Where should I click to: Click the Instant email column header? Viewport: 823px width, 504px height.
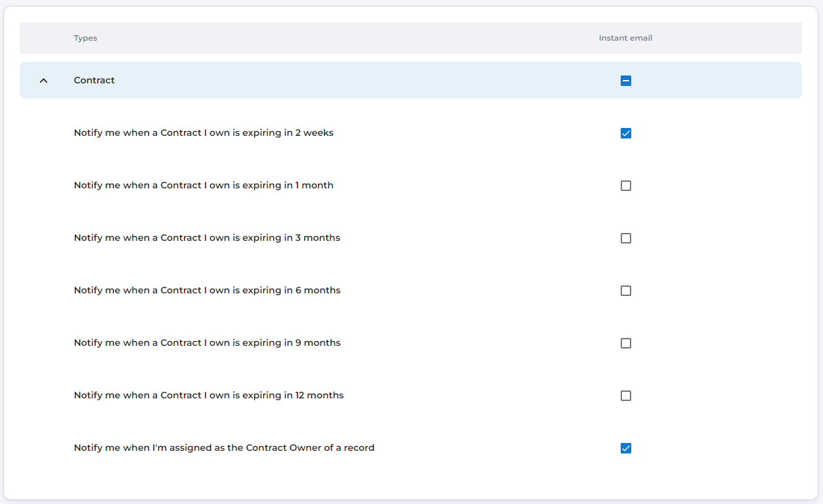[625, 38]
